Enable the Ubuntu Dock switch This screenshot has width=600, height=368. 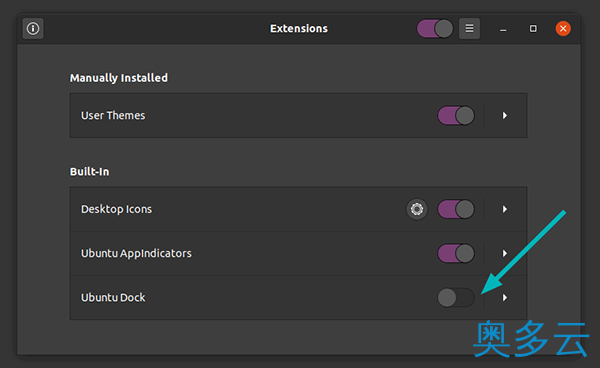(456, 298)
